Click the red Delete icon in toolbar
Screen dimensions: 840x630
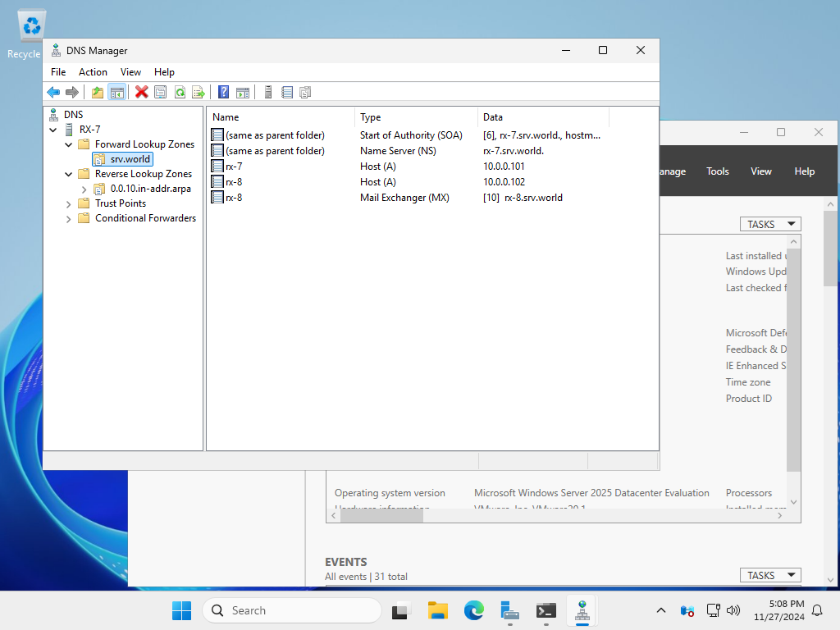(x=141, y=92)
